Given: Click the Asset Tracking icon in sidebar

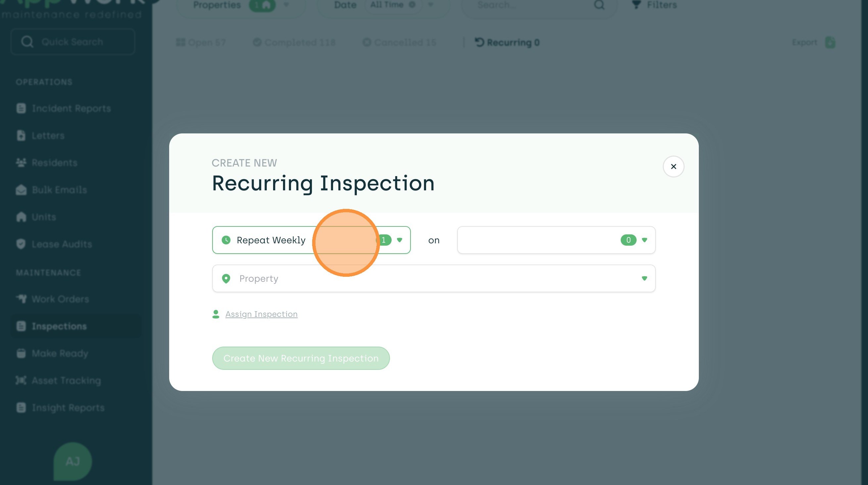Looking at the screenshot, I should [21, 380].
